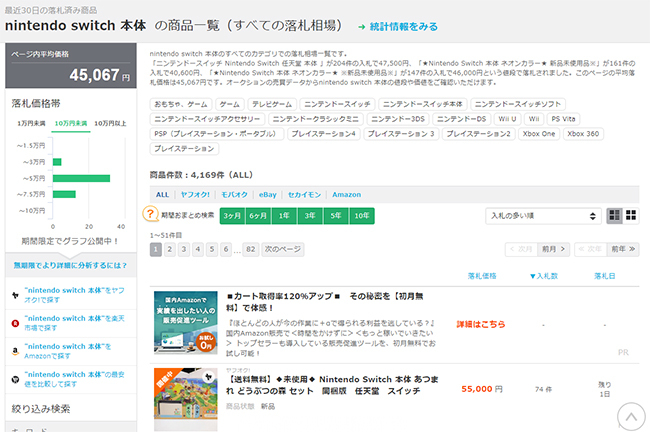
Task: Select the 3ヶ月 period button
Action: [x=232, y=215]
